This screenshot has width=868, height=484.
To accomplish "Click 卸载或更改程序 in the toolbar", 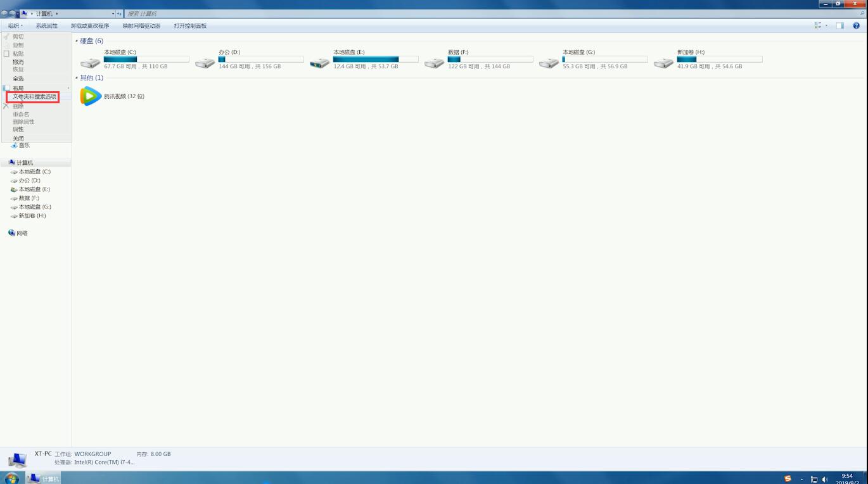I will click(90, 26).
